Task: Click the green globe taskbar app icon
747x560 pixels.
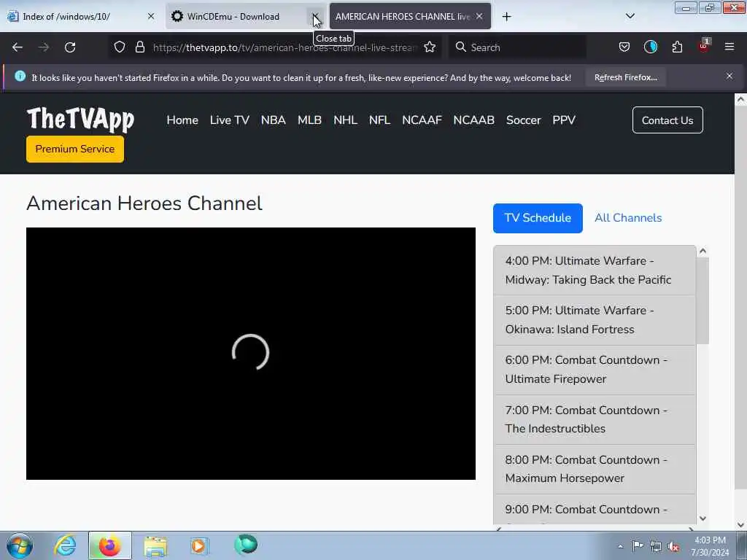Action: pos(246,545)
